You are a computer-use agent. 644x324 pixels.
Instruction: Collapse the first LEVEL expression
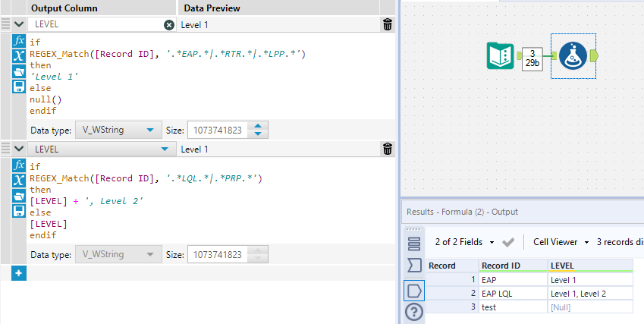click(x=19, y=24)
